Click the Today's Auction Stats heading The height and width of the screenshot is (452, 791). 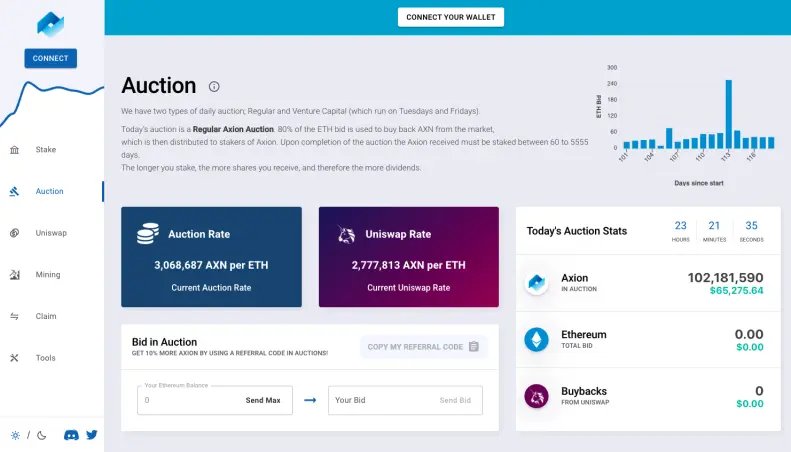577,231
